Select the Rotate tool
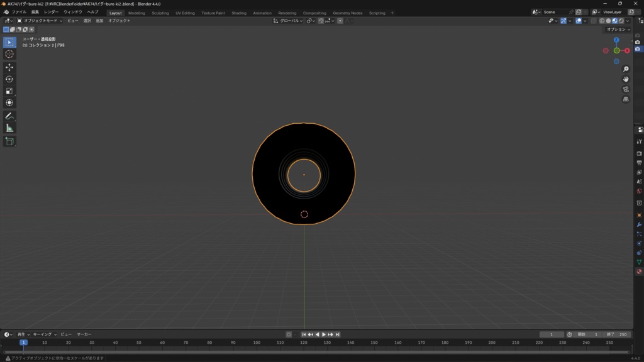Screen dimensions: 644x362 [9, 79]
